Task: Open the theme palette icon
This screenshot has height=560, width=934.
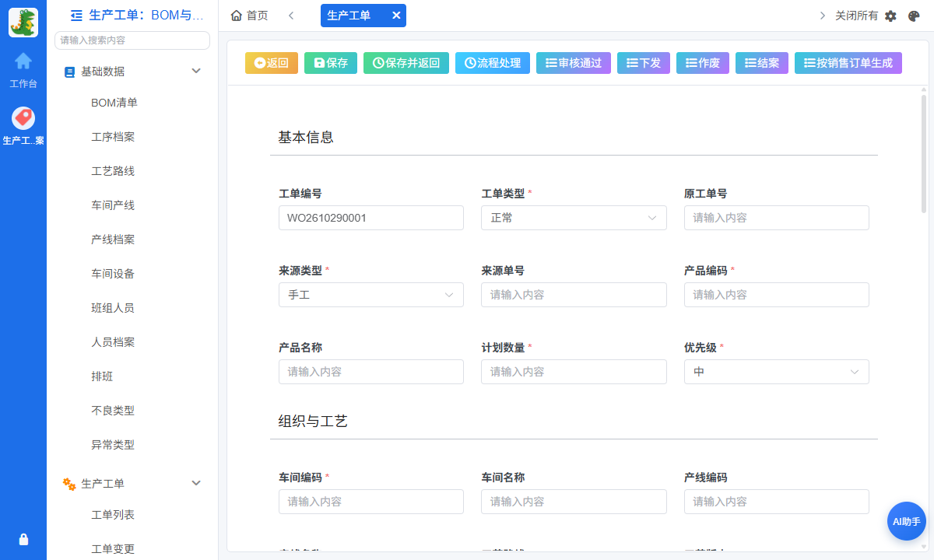Action: pos(915,16)
